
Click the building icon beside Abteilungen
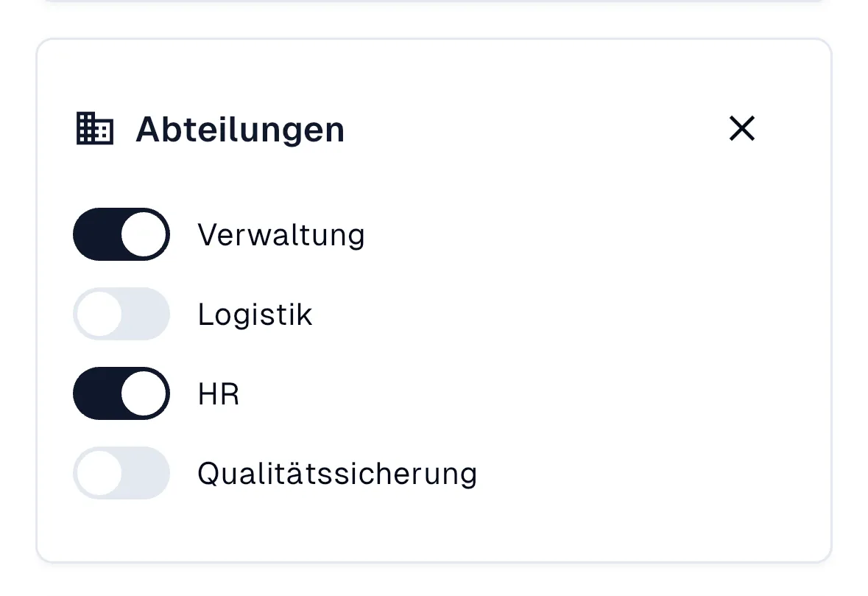point(96,127)
